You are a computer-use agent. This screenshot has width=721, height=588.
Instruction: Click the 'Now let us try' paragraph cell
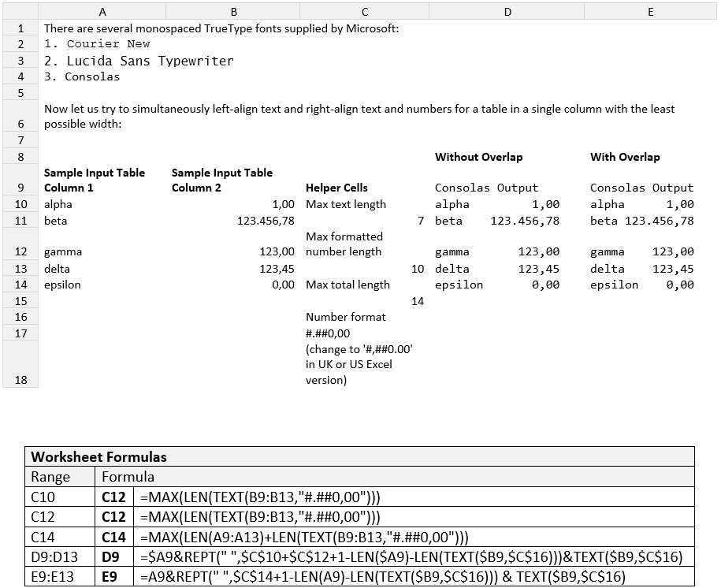click(359, 117)
